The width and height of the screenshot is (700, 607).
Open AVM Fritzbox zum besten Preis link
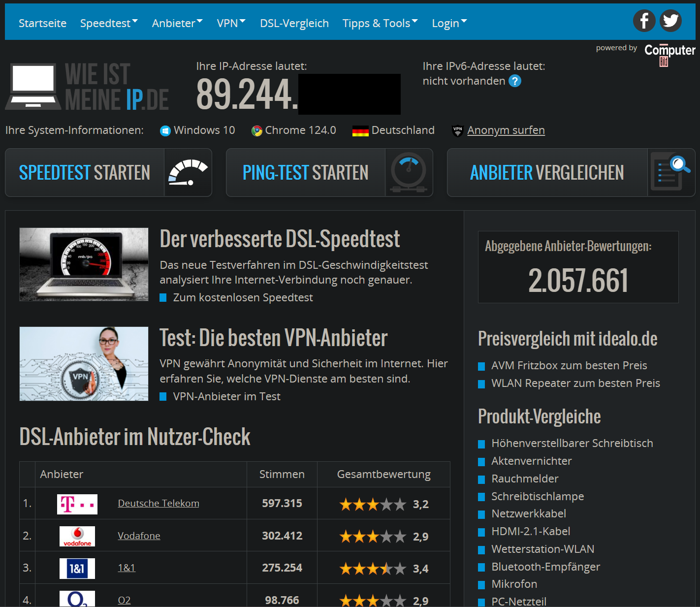[569, 365]
